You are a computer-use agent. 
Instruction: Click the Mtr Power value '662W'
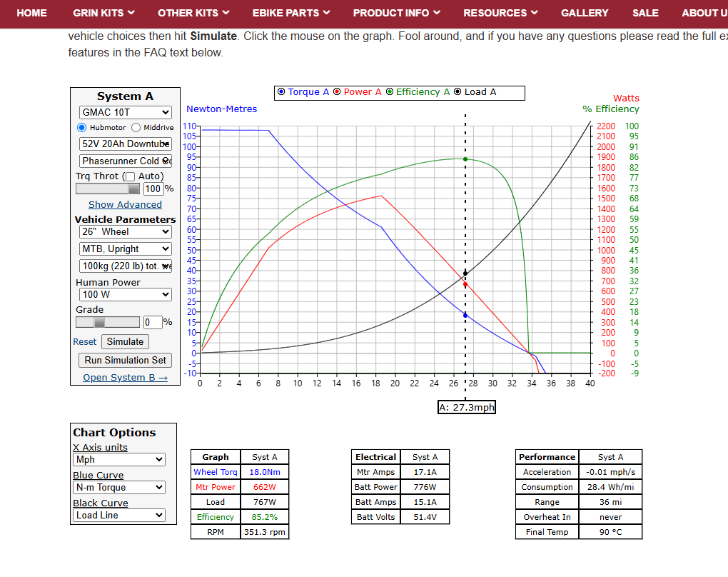[x=265, y=487]
